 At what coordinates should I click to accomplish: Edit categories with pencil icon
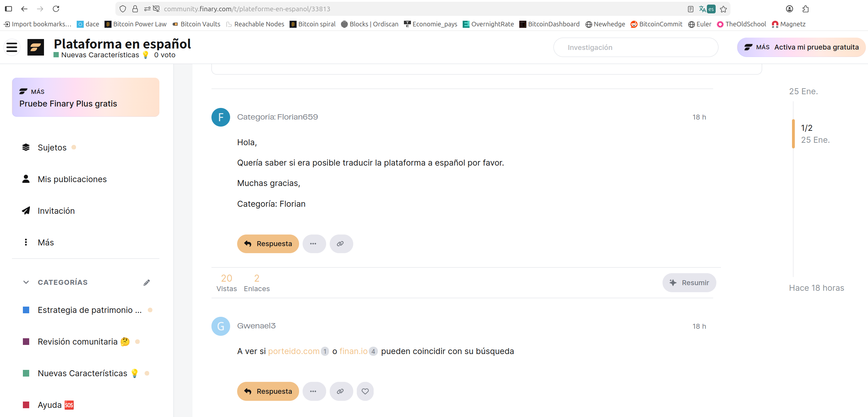(147, 283)
